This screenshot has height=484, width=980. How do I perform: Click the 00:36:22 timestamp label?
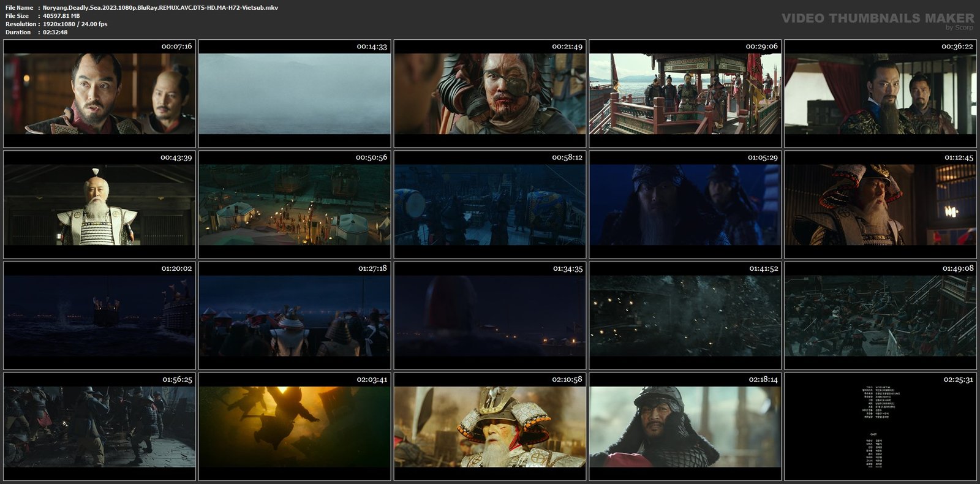[957, 46]
